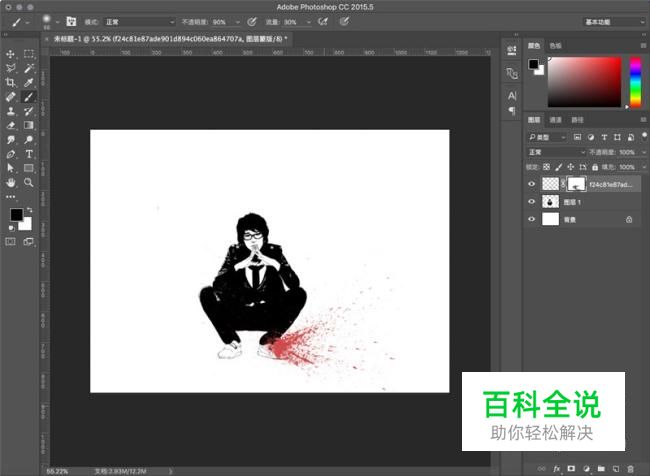The height and width of the screenshot is (476, 650).
Task: Select the Eraser tool
Action: point(10,125)
